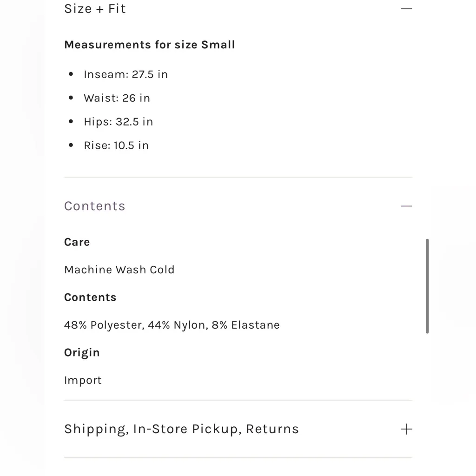
Task: Click the 48% Polyester fabric composition line
Action: [172, 325]
